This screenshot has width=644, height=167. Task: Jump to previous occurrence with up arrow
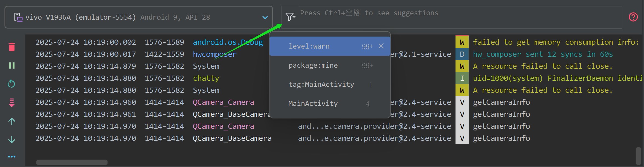click(12, 121)
